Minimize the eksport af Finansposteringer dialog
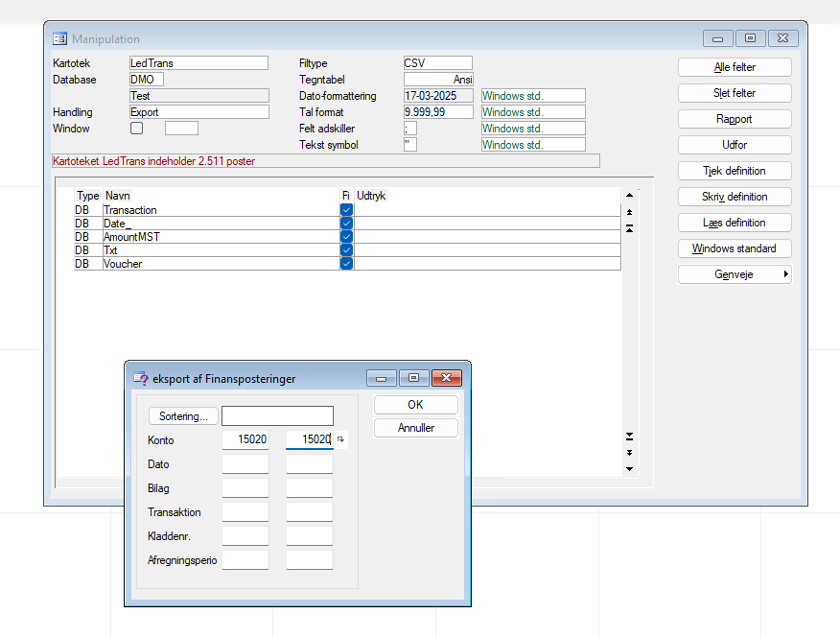This screenshot has height=638, width=840. click(x=382, y=378)
